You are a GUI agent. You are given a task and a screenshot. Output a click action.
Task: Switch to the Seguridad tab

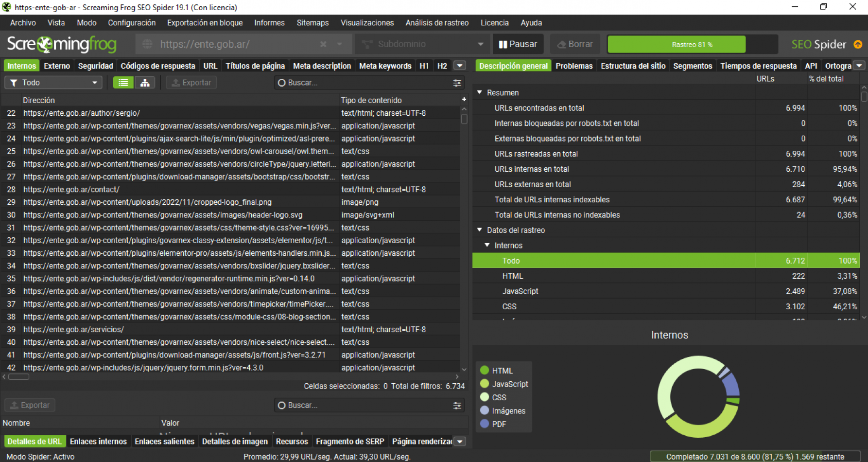click(x=96, y=66)
